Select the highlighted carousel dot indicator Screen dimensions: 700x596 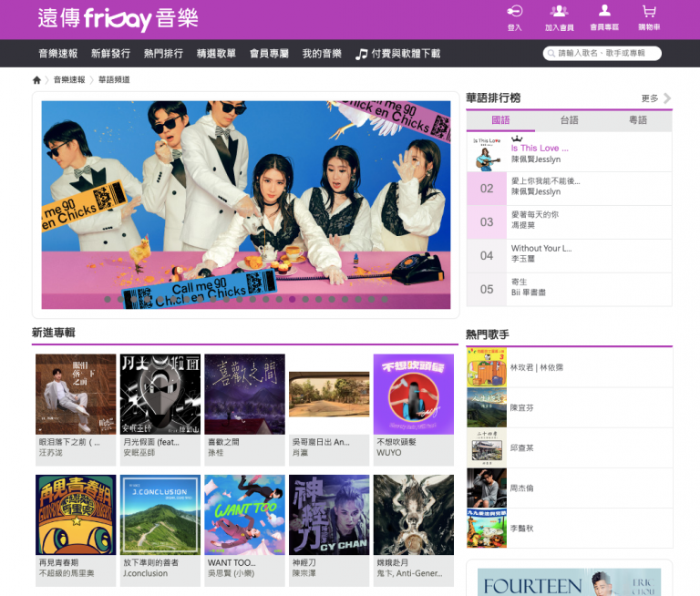(x=292, y=299)
